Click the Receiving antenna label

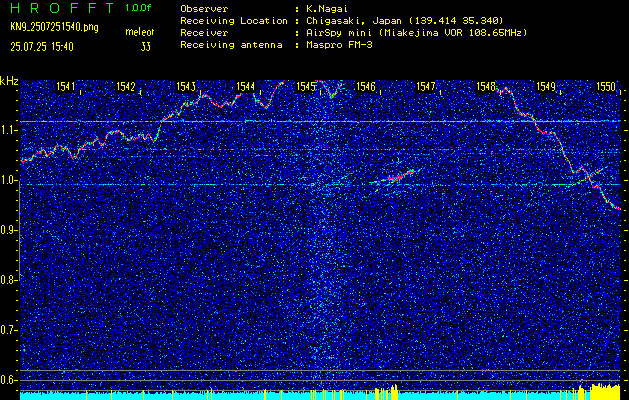point(231,45)
